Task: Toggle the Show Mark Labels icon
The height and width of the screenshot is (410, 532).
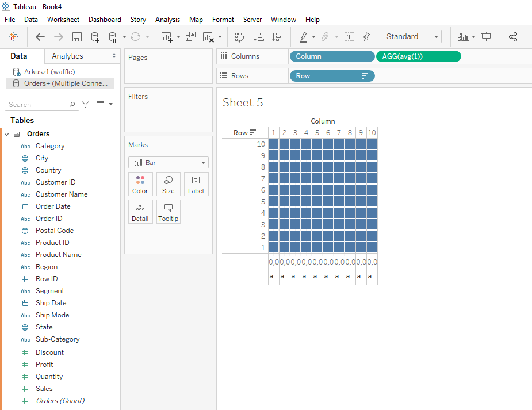Action: point(349,37)
